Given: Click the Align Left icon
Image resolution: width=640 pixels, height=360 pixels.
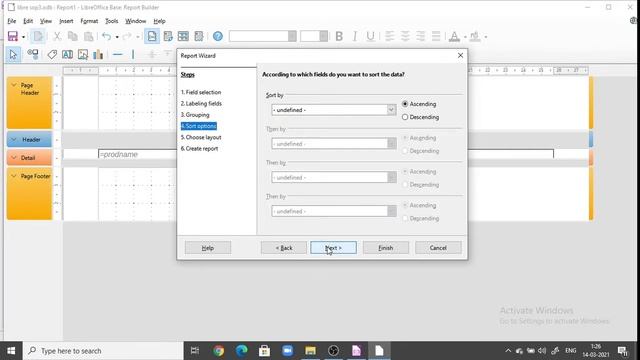Looking at the screenshot, I should tap(390, 36).
